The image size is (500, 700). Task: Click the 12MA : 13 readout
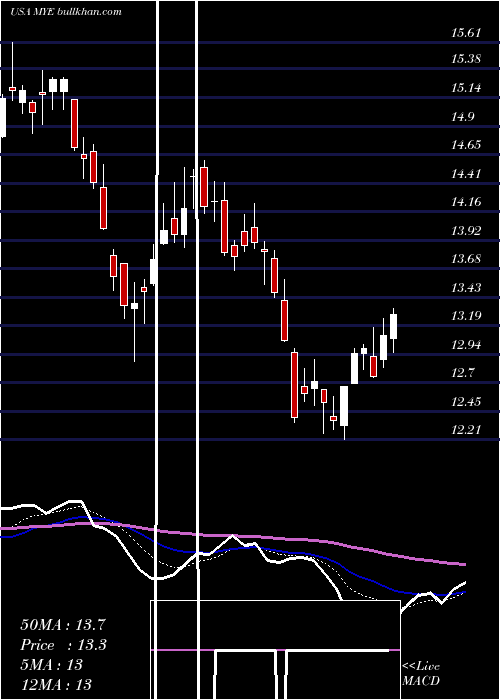click(x=56, y=684)
